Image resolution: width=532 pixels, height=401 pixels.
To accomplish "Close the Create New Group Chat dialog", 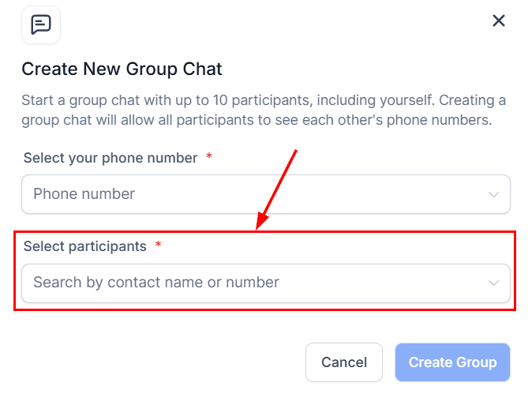I will click(x=498, y=21).
